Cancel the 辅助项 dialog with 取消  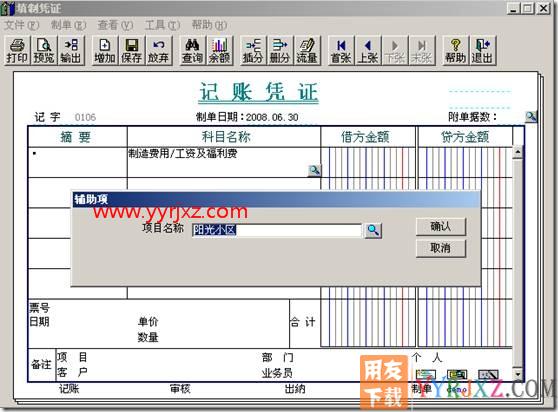point(441,248)
